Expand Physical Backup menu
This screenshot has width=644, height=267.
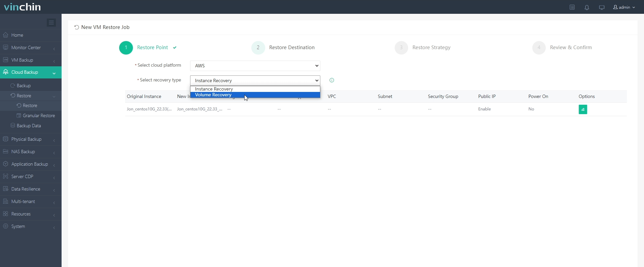coord(31,139)
